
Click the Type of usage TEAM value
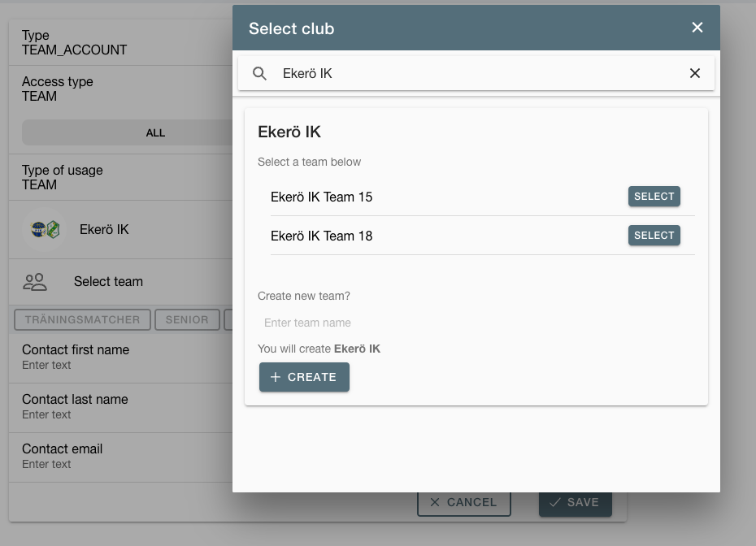pyautogui.click(x=39, y=184)
